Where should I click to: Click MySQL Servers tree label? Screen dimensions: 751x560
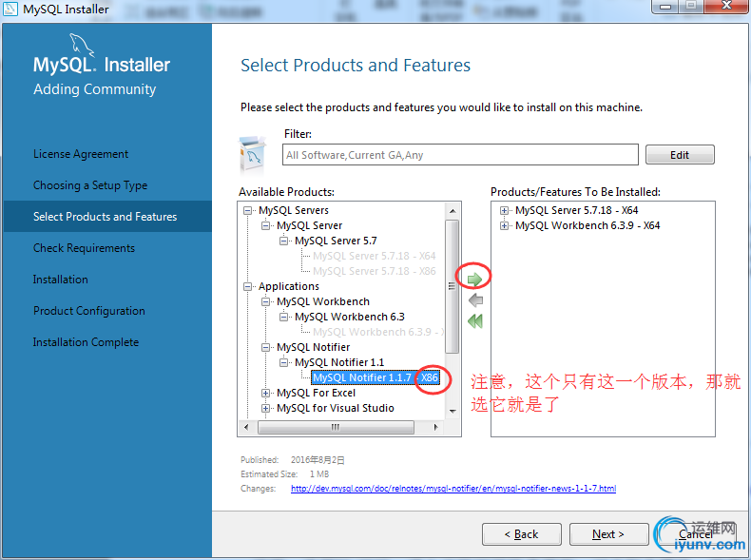click(x=294, y=210)
